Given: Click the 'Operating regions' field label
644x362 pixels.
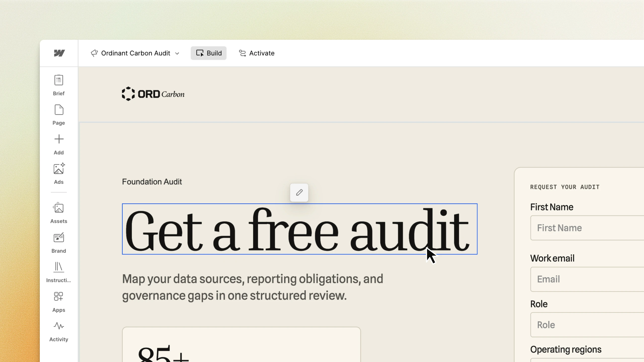Looking at the screenshot, I should (x=566, y=349).
